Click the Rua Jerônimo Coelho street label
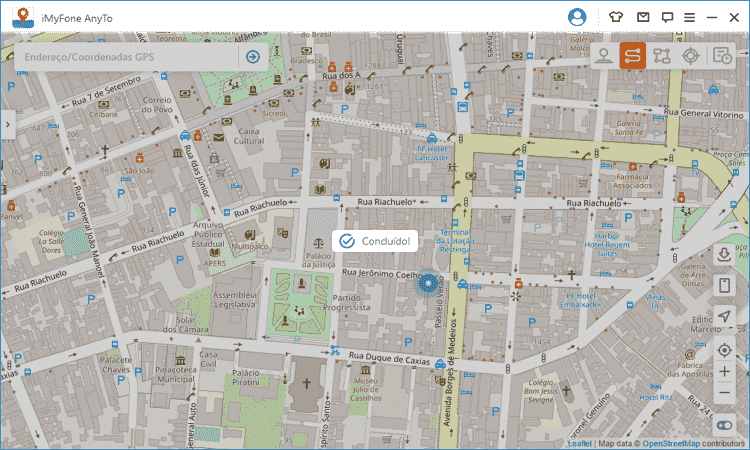 click(383, 273)
